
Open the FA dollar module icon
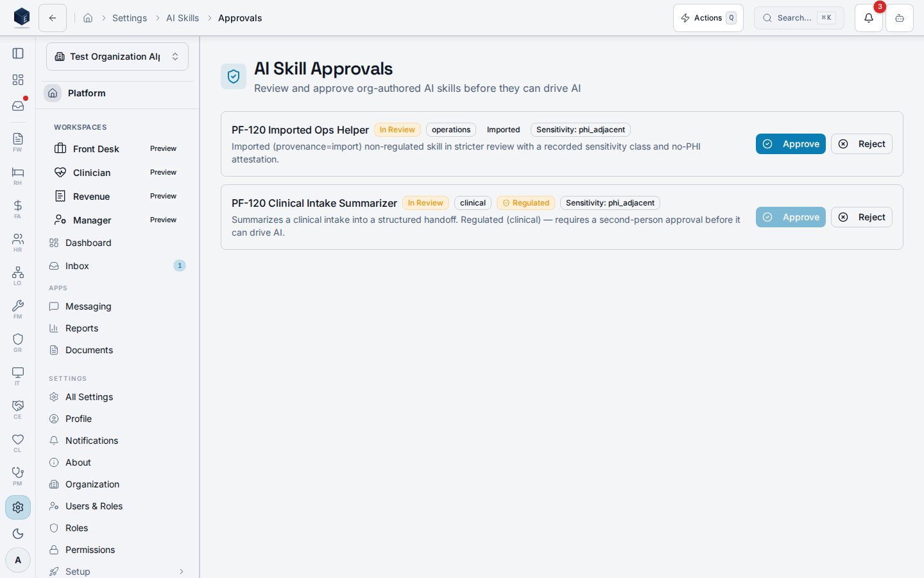point(18,209)
